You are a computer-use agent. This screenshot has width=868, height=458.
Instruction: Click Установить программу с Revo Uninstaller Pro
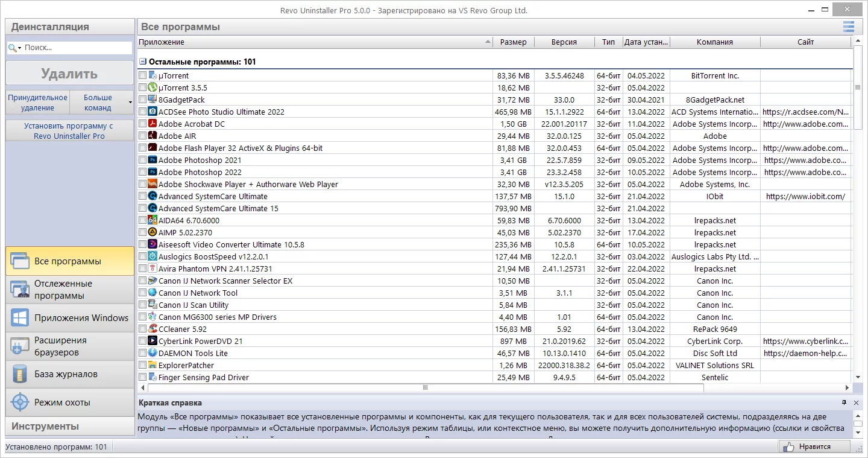point(70,131)
